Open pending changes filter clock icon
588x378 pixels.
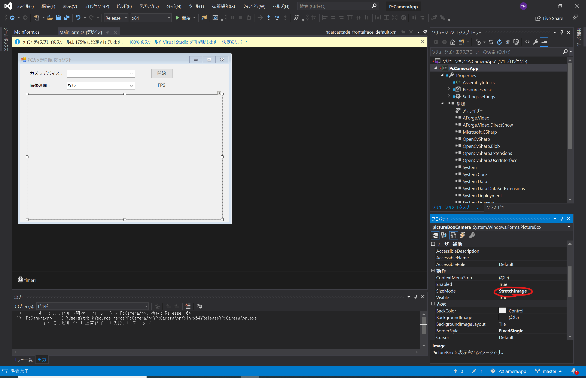point(478,42)
